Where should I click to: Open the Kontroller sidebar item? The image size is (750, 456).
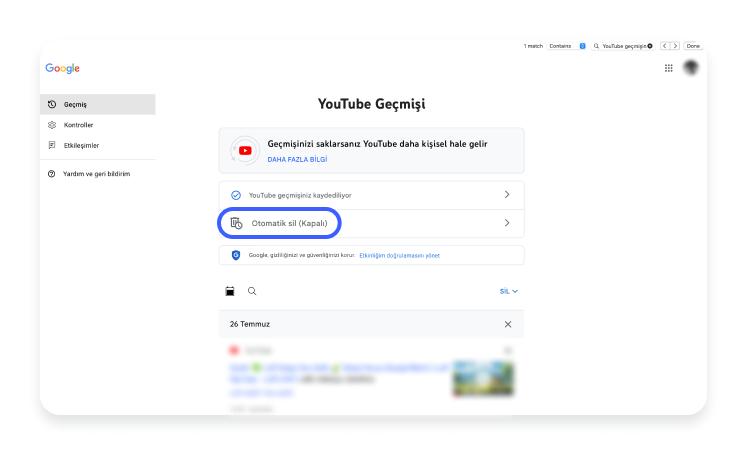coord(98,125)
